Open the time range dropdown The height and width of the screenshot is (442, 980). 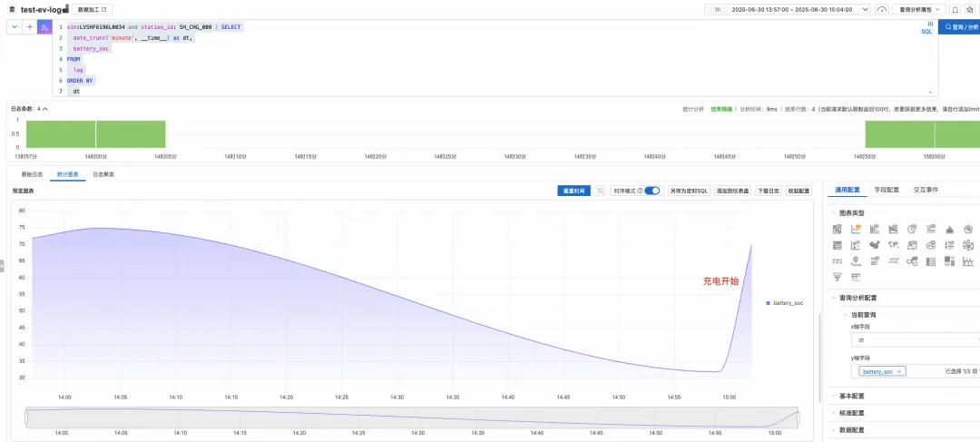point(788,9)
